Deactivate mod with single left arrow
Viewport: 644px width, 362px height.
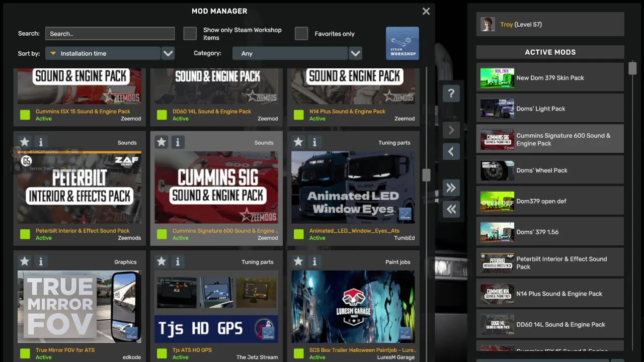click(451, 151)
